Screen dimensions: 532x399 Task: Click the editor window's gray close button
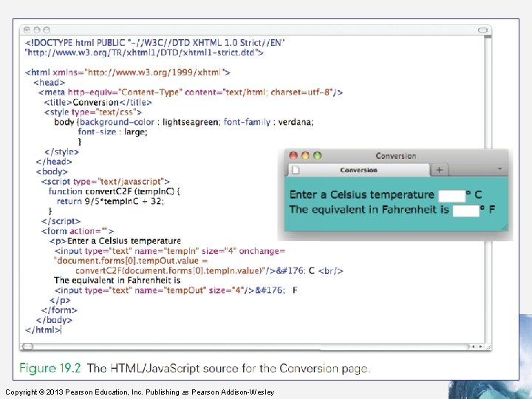tap(27, 30)
